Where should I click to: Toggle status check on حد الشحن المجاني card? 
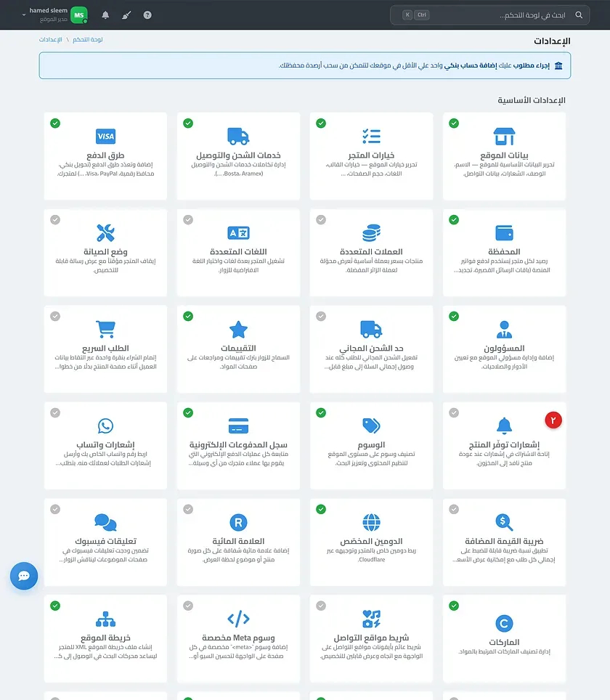point(321,316)
